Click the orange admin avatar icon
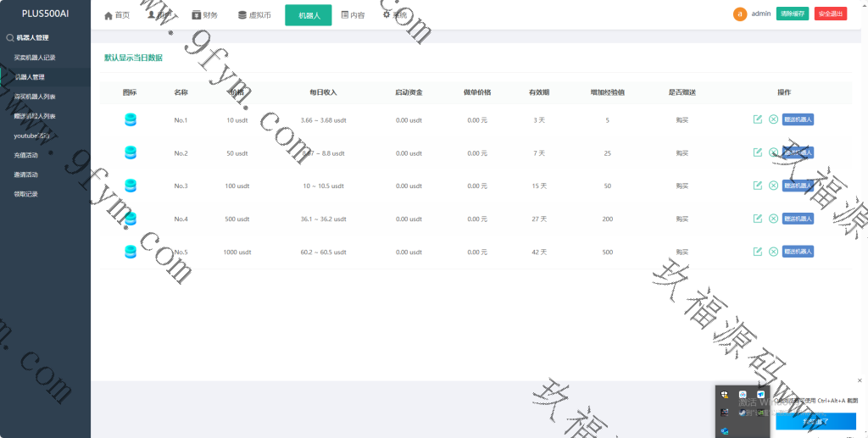This screenshot has height=438, width=868. [740, 14]
